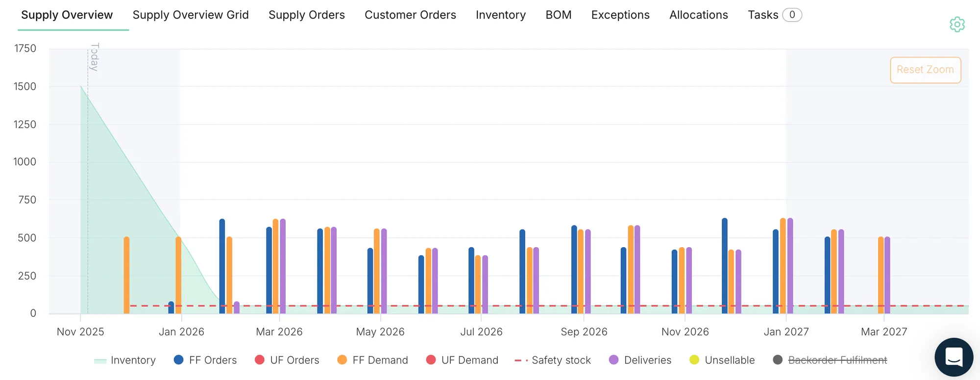980x380 pixels.
Task: Toggle the Deliveries legend series
Action: click(640, 360)
